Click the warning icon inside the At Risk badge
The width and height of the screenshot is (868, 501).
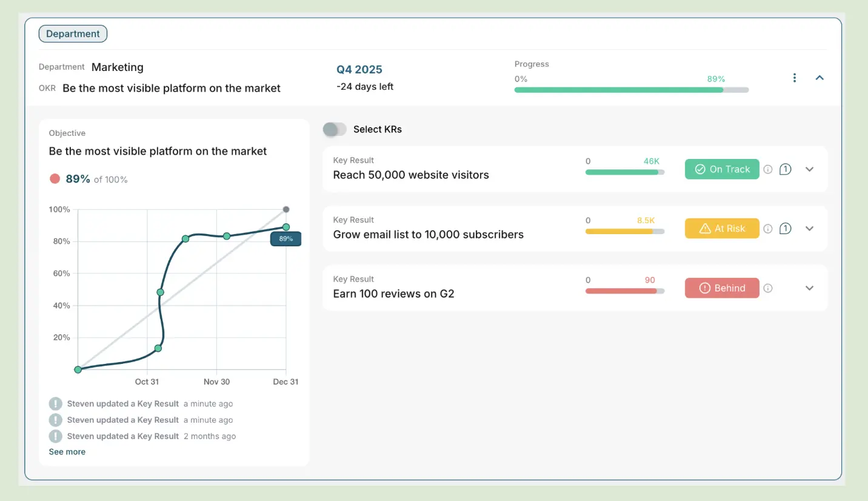click(706, 229)
